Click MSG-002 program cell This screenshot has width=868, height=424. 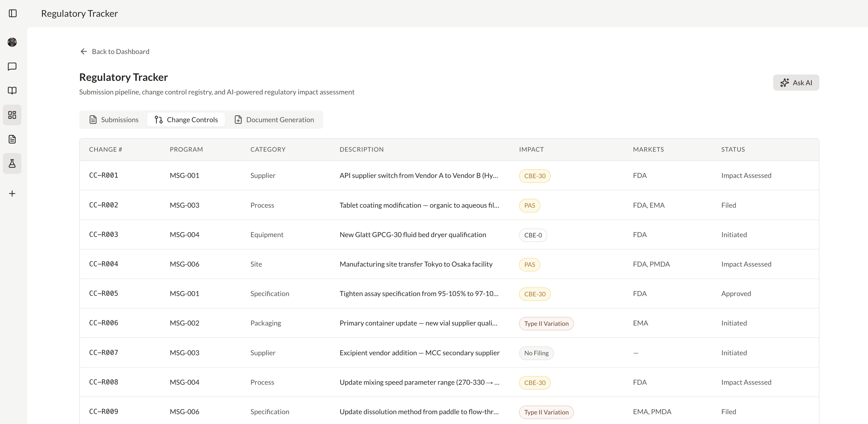coord(184,323)
